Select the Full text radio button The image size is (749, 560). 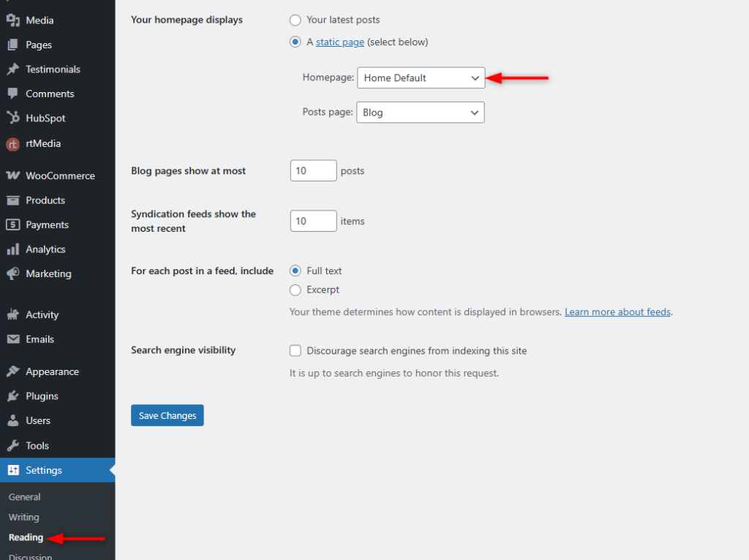tap(296, 270)
